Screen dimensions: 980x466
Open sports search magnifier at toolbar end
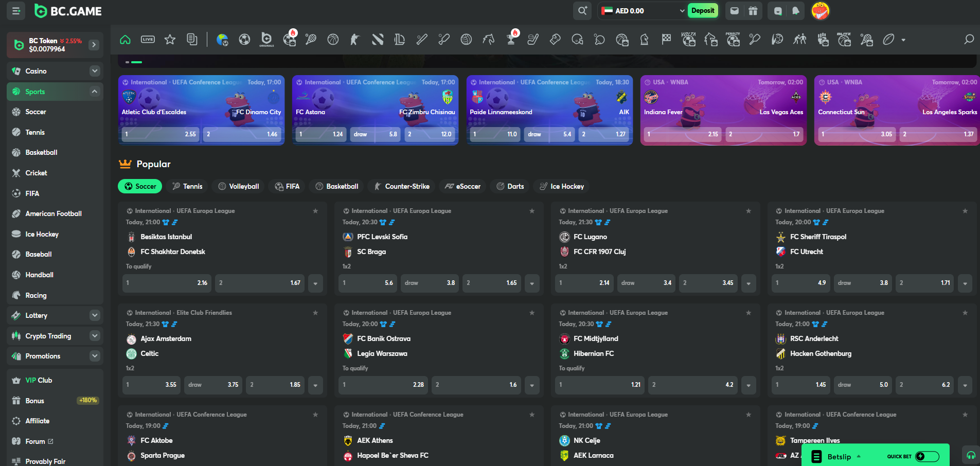(969, 40)
